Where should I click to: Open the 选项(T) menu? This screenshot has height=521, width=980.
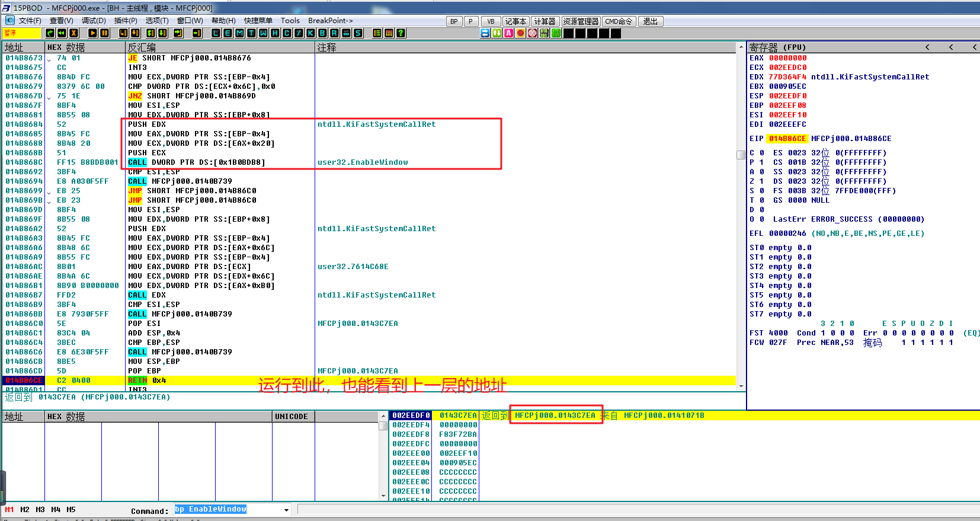pos(157,21)
